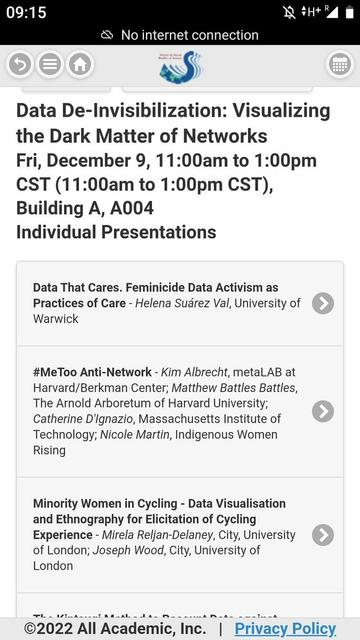The image size is (360, 640).
Task: Open the hamburger menu icon
Action: click(50, 64)
